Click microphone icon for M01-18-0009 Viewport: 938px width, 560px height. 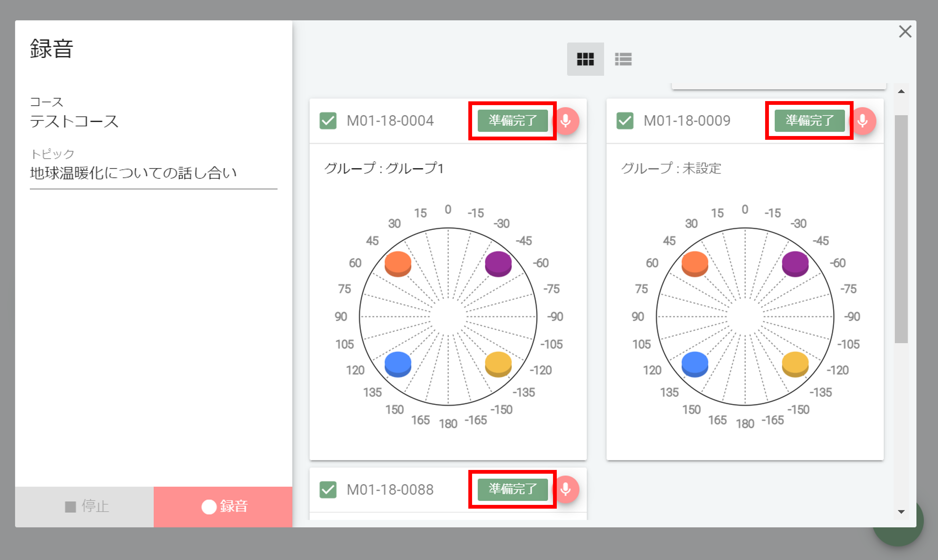pyautogui.click(x=862, y=121)
